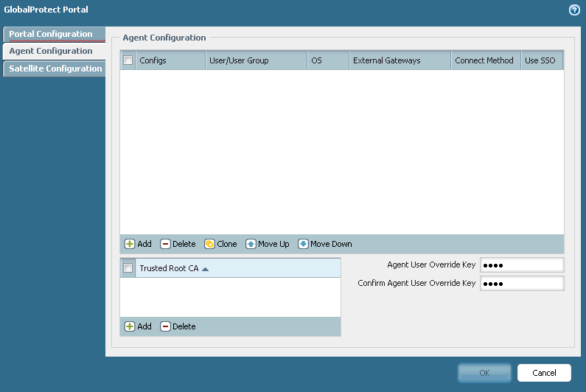The height and width of the screenshot is (392, 586).
Task: Move the selected config down
Action: [325, 244]
